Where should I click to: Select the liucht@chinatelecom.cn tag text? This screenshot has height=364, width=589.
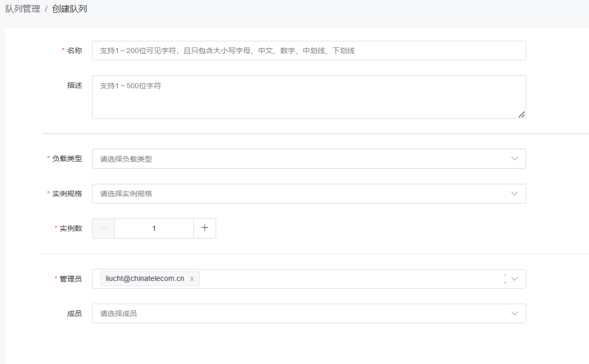pos(145,279)
